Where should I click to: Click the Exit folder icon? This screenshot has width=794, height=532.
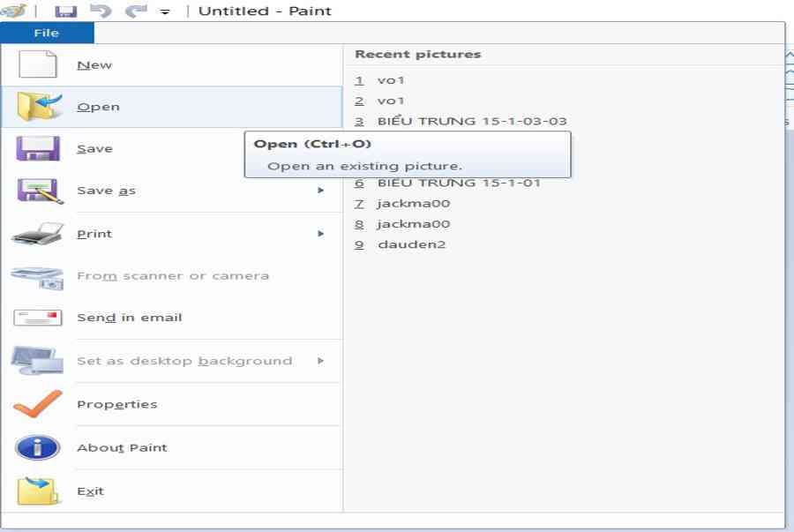38,491
